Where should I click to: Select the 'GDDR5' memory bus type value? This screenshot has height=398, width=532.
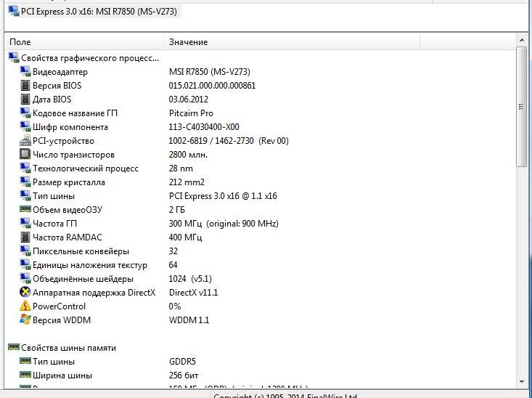[182, 362]
